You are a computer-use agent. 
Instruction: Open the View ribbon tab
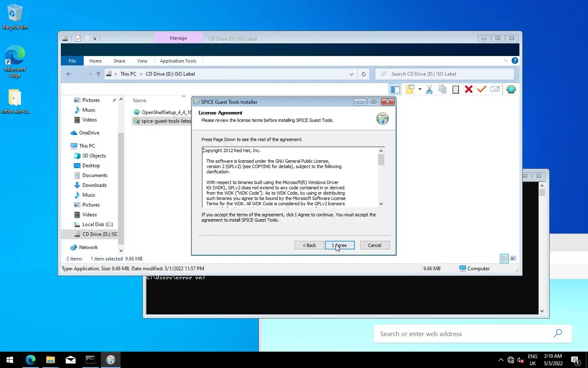pyautogui.click(x=142, y=61)
